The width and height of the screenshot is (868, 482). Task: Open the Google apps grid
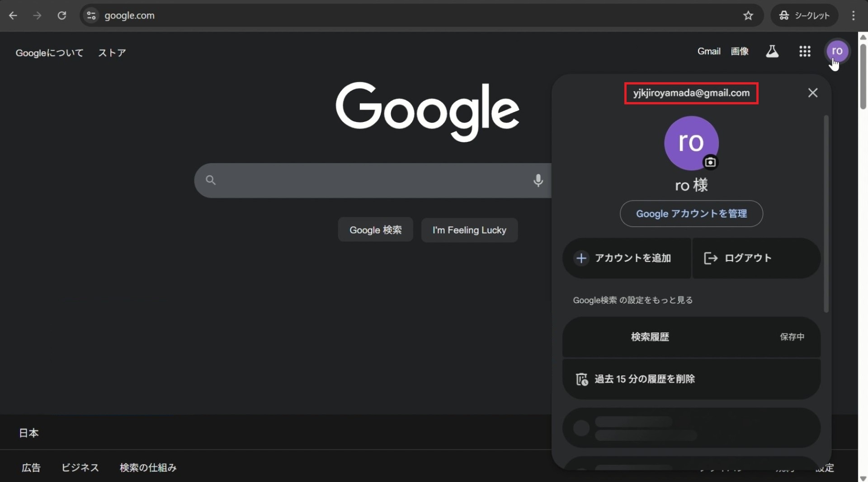(x=805, y=51)
